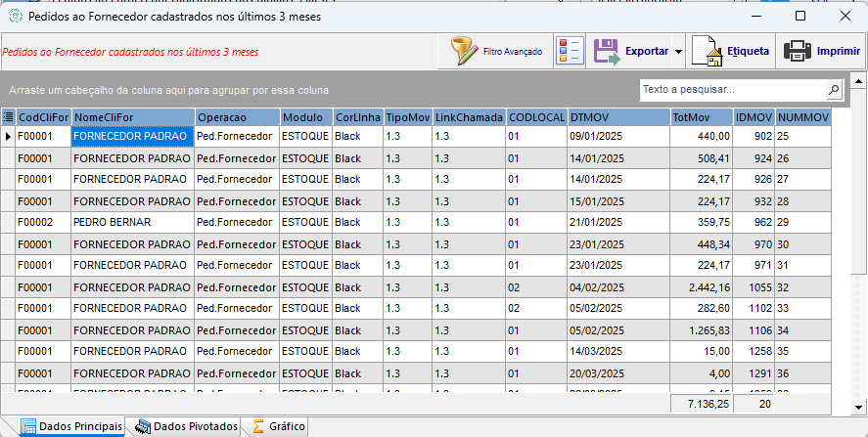The image size is (868, 437).
Task: Click the grid column chooser icon
Action: 9,117
